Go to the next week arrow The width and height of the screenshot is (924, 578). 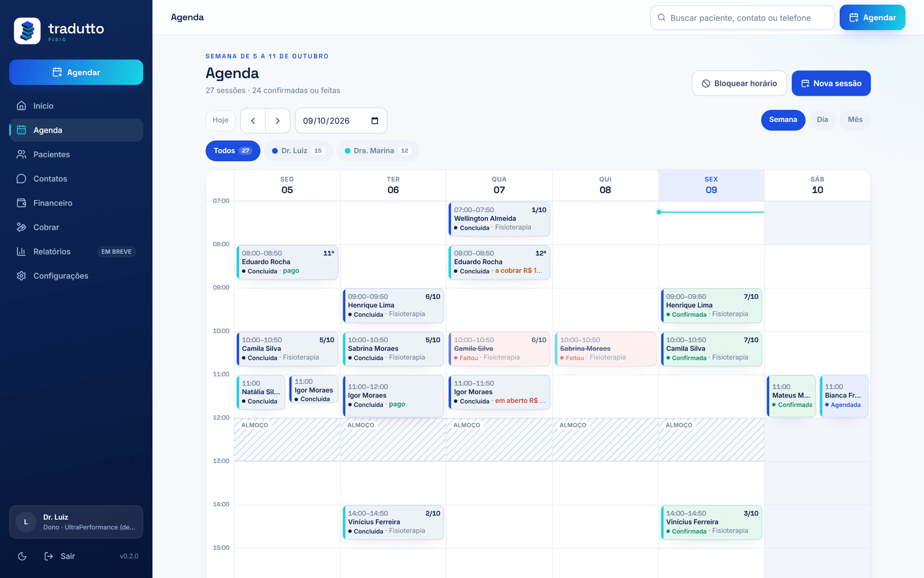[x=278, y=121]
